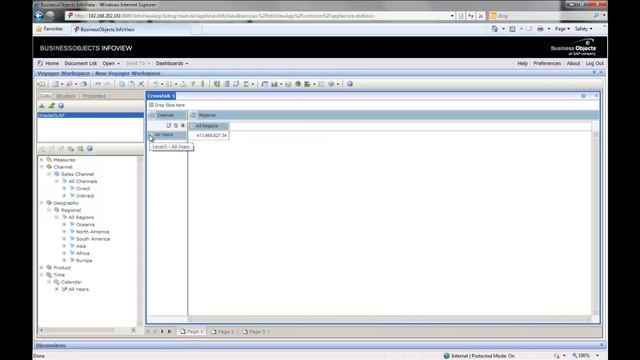Expand All Regions column in crosstab

click(192, 126)
